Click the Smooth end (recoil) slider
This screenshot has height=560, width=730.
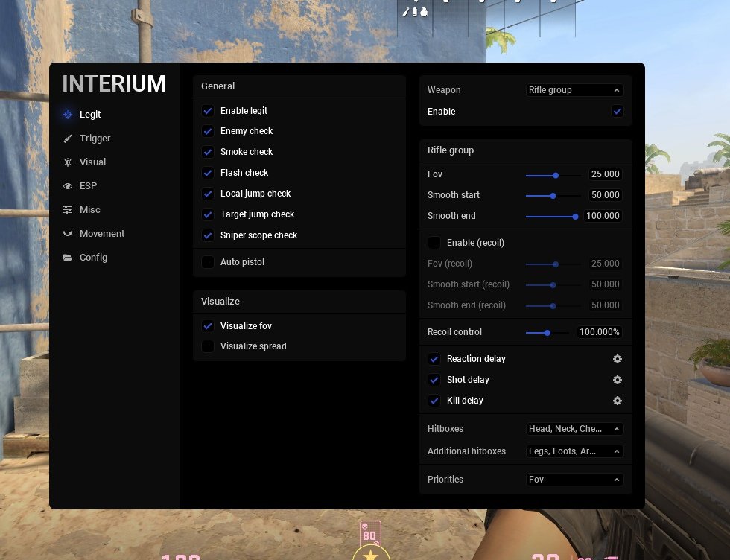coord(553,306)
